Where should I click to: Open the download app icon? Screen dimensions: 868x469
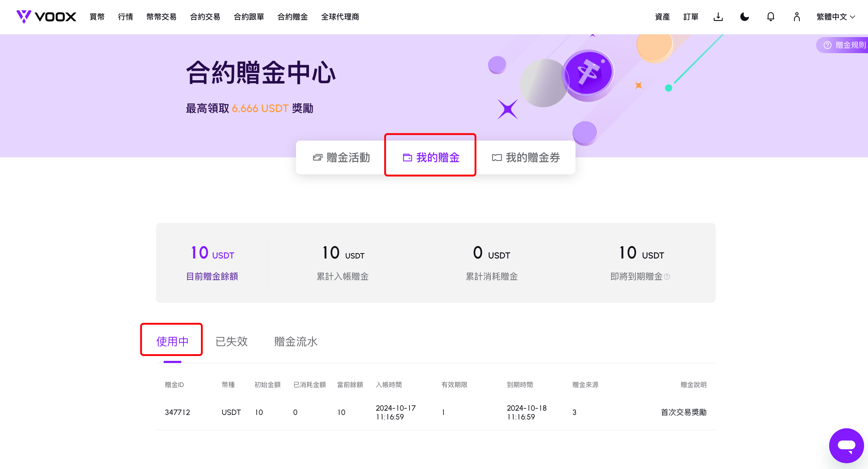coord(718,16)
